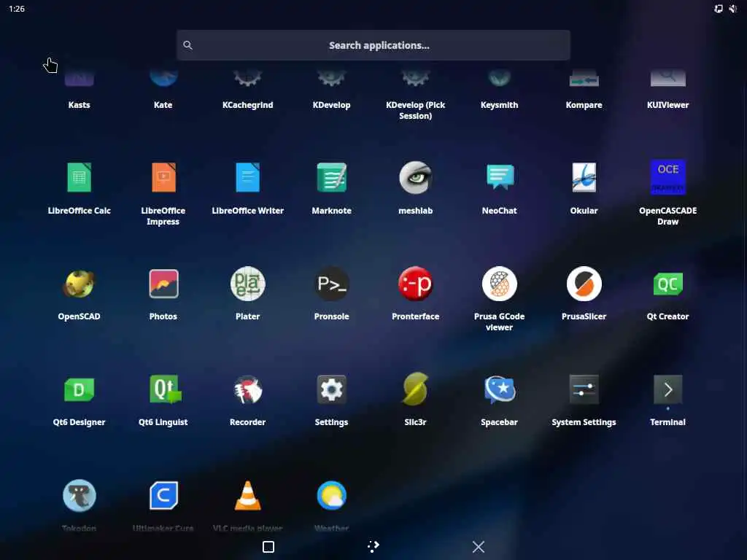
Task: Launch NeoChat
Action: [x=499, y=188]
